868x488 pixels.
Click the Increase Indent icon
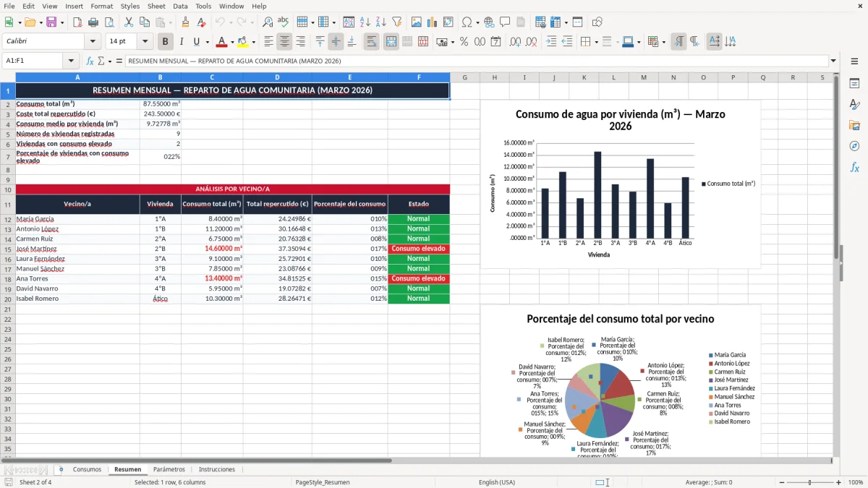point(551,42)
